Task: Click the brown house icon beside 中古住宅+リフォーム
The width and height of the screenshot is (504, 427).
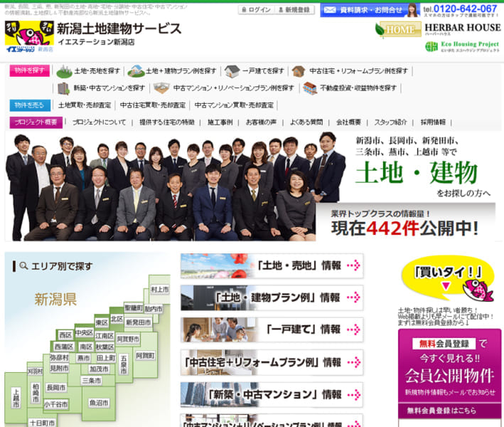Action: click(299, 71)
